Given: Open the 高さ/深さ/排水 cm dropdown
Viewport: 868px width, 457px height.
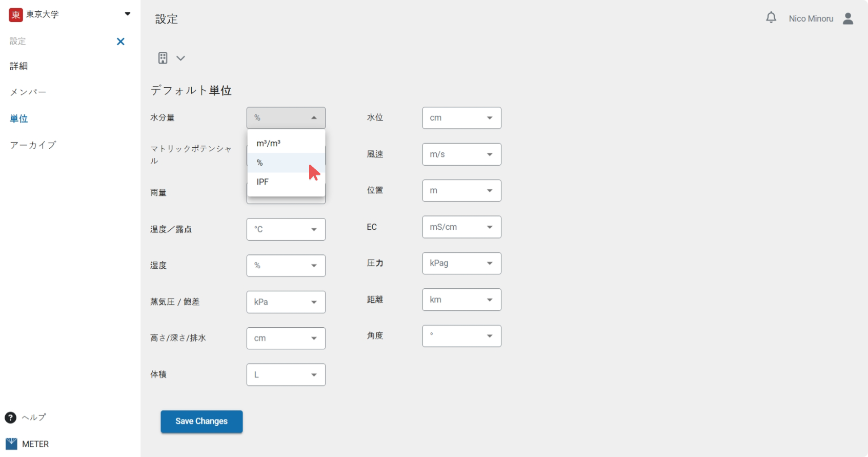Looking at the screenshot, I should [x=286, y=339].
